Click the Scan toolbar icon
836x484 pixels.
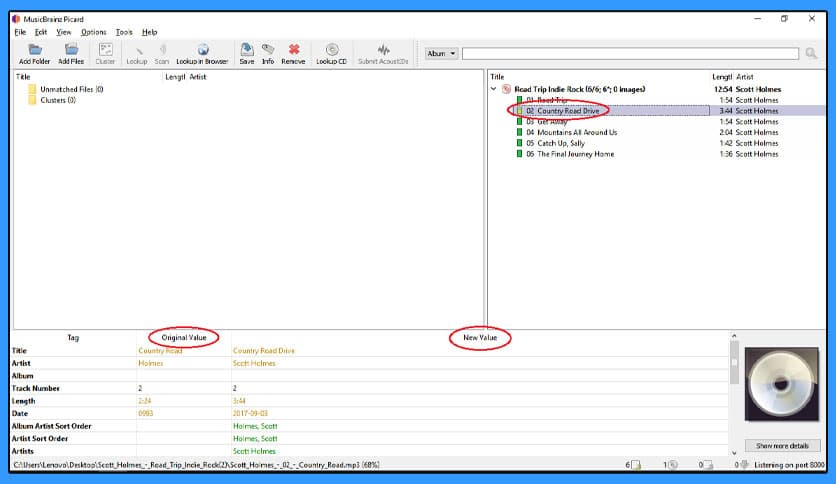(x=162, y=50)
